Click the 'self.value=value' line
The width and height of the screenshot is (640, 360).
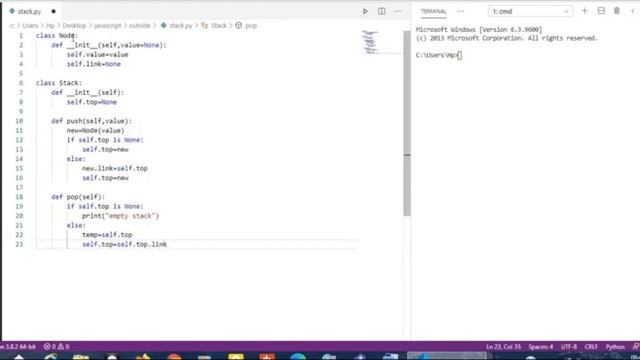coord(98,54)
